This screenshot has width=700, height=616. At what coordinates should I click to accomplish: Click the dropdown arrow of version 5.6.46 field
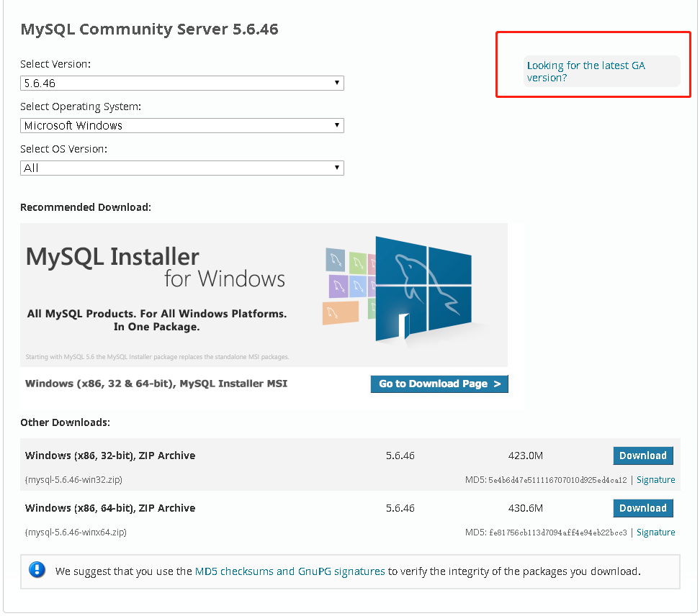pos(336,83)
